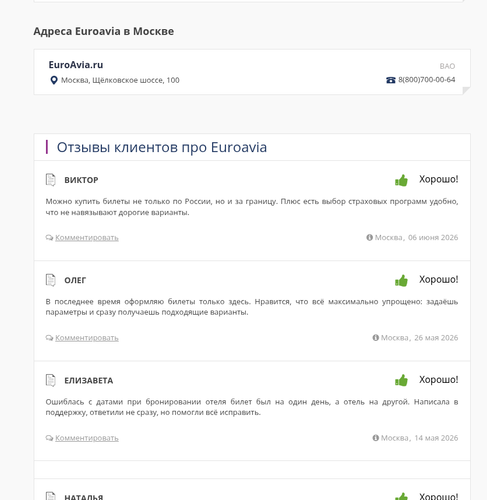Click the comment bubble icon under ЕЛИЗАВЕТА's review
Viewport: 487px width, 500px height.
click(x=49, y=438)
